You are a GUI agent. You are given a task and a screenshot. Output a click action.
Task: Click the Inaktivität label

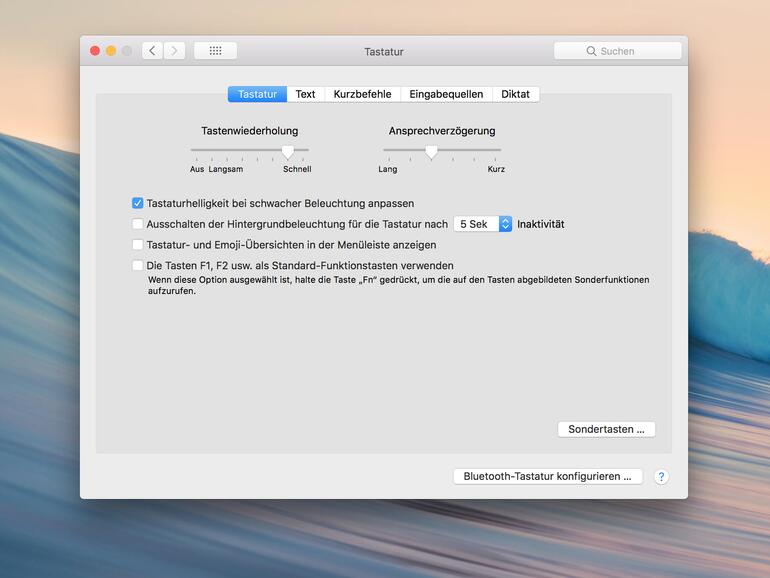(x=541, y=224)
